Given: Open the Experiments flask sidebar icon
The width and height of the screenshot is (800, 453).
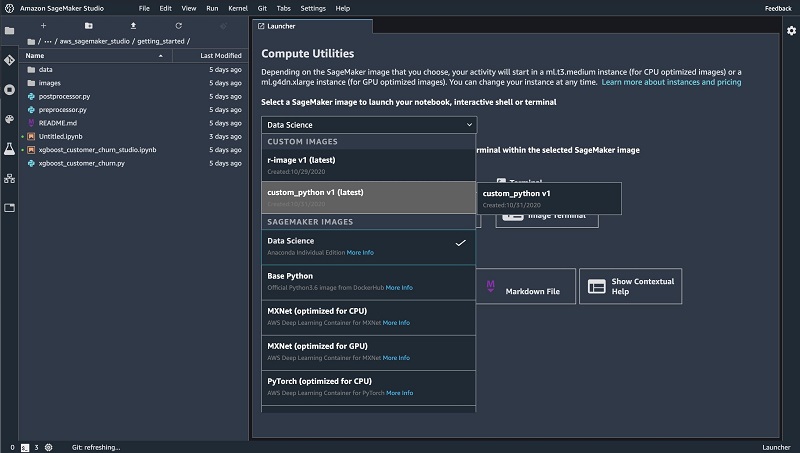Looking at the screenshot, I should (9, 148).
